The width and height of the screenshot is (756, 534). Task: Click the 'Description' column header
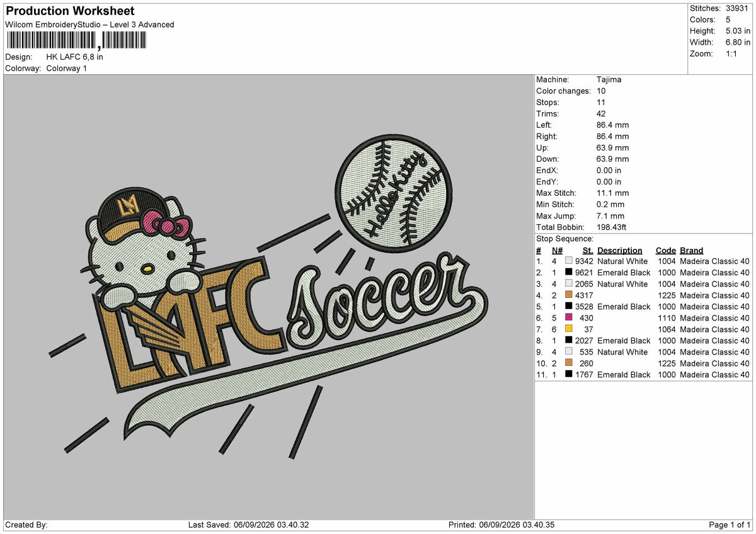click(620, 250)
